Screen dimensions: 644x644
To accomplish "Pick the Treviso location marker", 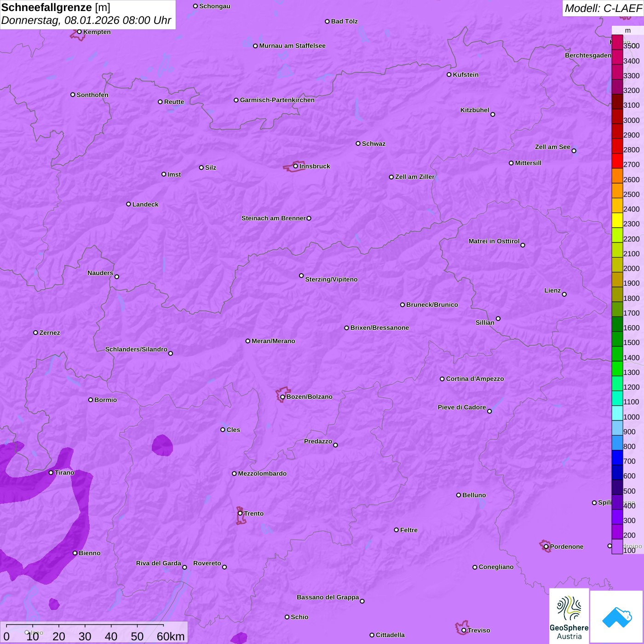I will (464, 630).
